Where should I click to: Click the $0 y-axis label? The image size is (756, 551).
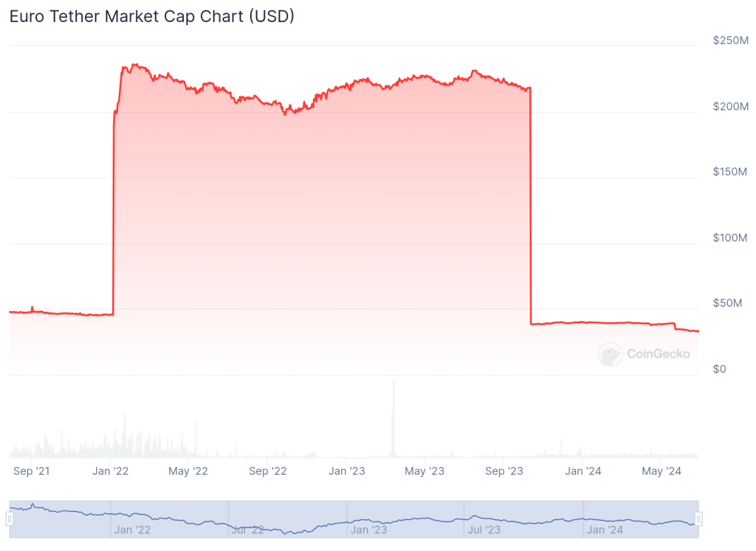click(720, 370)
